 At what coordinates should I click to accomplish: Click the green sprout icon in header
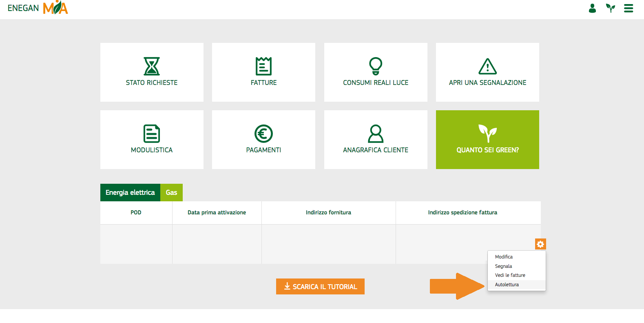(x=610, y=8)
